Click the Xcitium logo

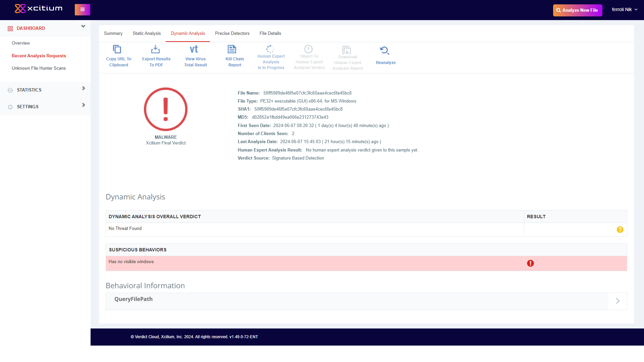point(39,8)
